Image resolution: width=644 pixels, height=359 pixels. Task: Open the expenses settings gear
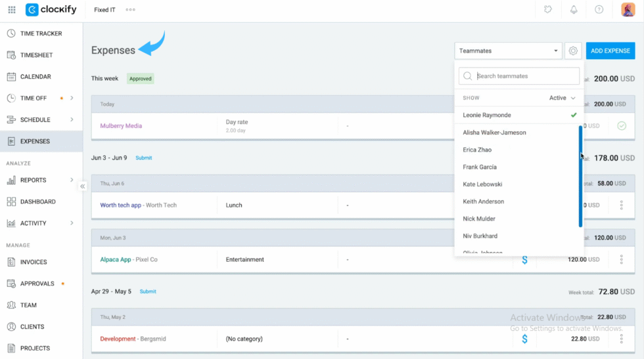click(x=573, y=51)
